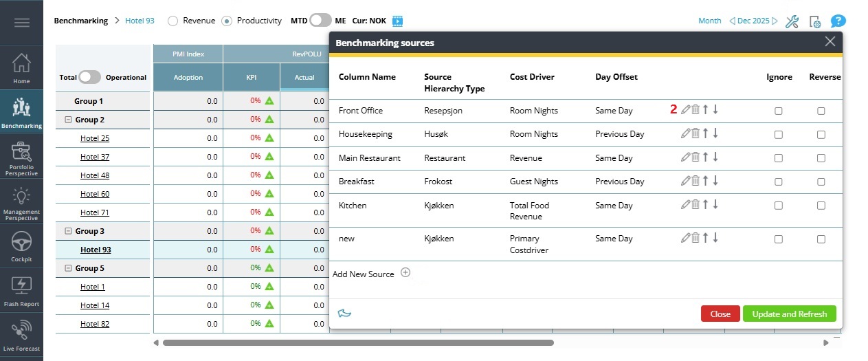
Task: Click the pencil edit icon for Front Office
Action: 685,109
